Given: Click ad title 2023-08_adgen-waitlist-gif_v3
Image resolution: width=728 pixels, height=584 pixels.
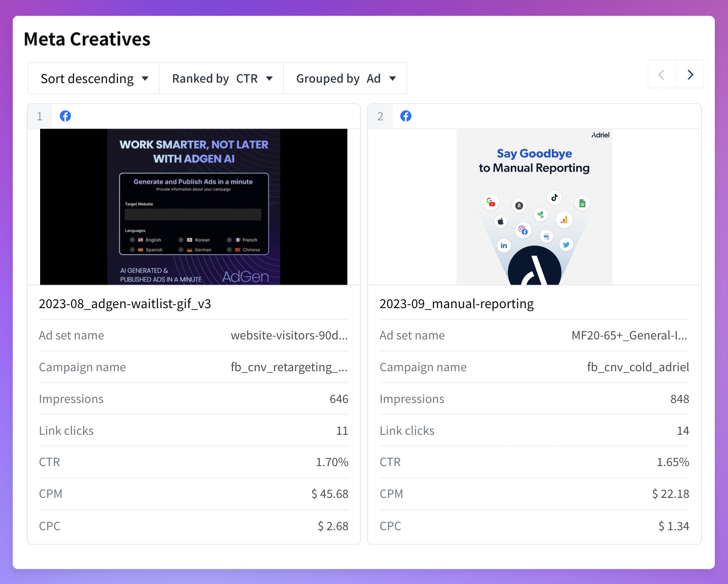Looking at the screenshot, I should click(x=125, y=304).
